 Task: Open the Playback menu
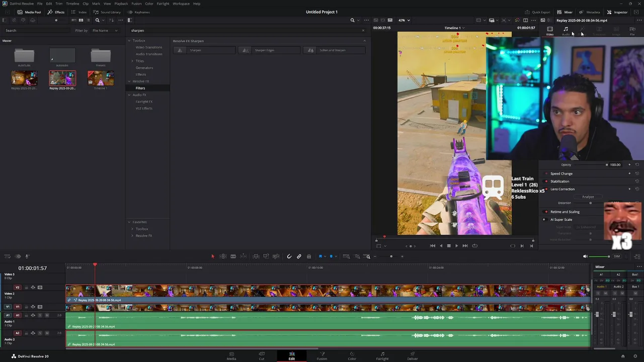[121, 4]
